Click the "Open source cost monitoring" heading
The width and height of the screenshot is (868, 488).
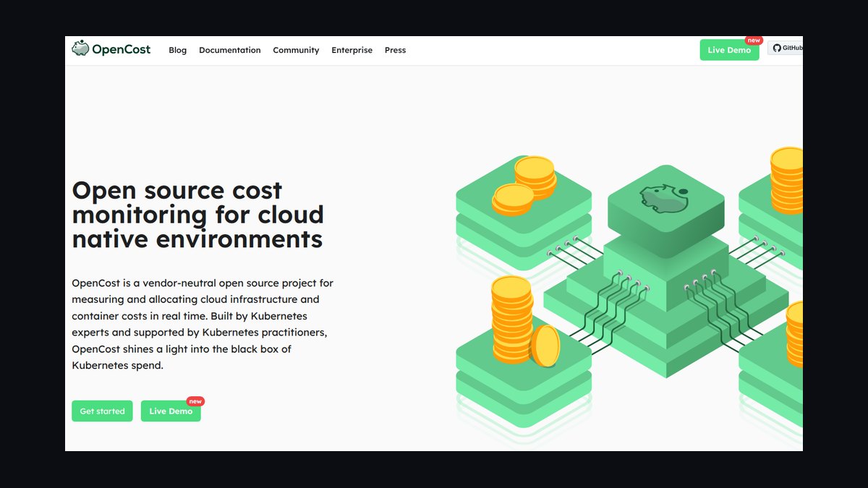[198, 215]
